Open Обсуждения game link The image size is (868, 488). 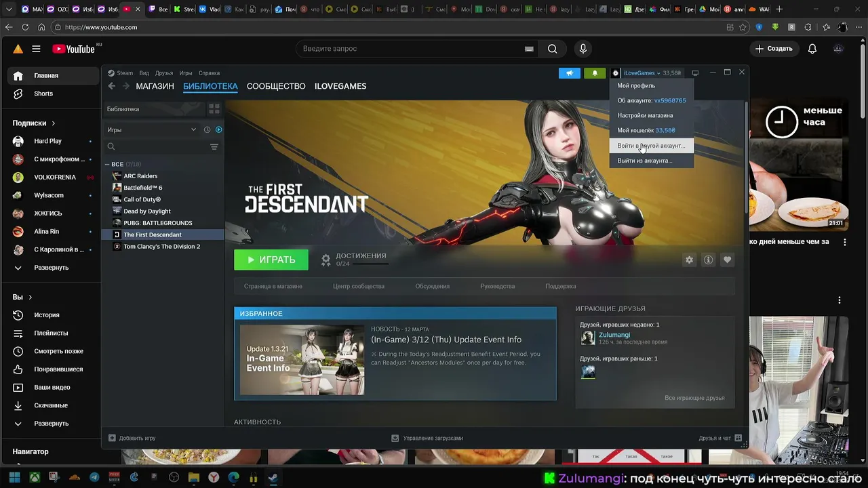433,286
